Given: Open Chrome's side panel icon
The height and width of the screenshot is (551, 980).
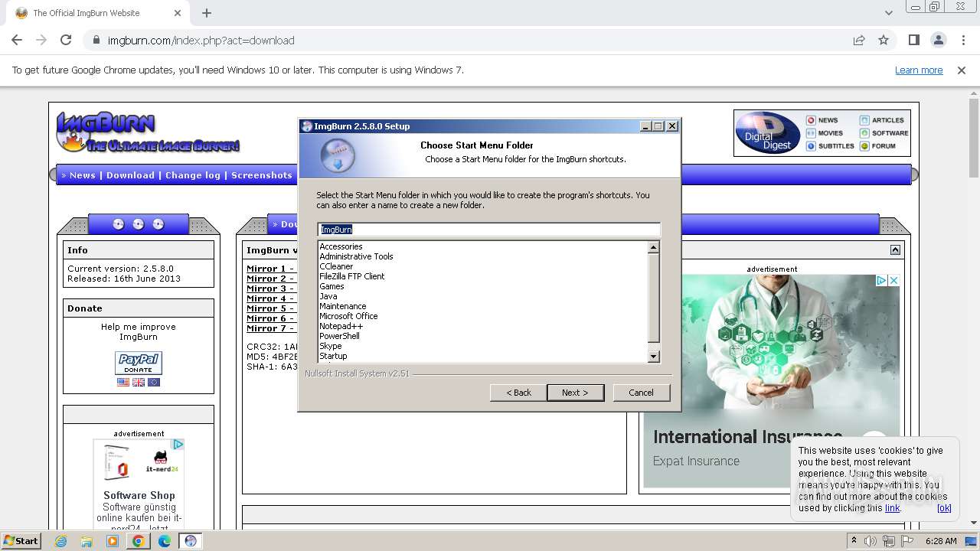Looking at the screenshot, I should pos(913,41).
